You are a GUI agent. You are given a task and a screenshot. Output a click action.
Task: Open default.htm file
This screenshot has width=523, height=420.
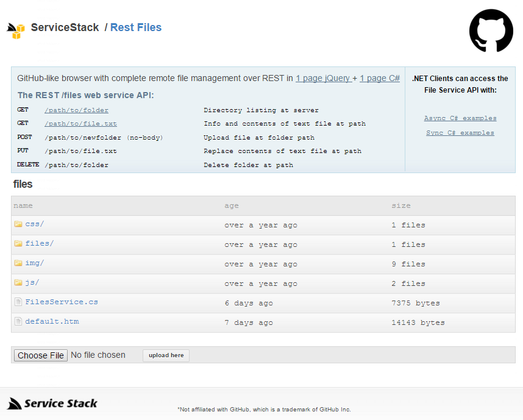[x=52, y=322]
